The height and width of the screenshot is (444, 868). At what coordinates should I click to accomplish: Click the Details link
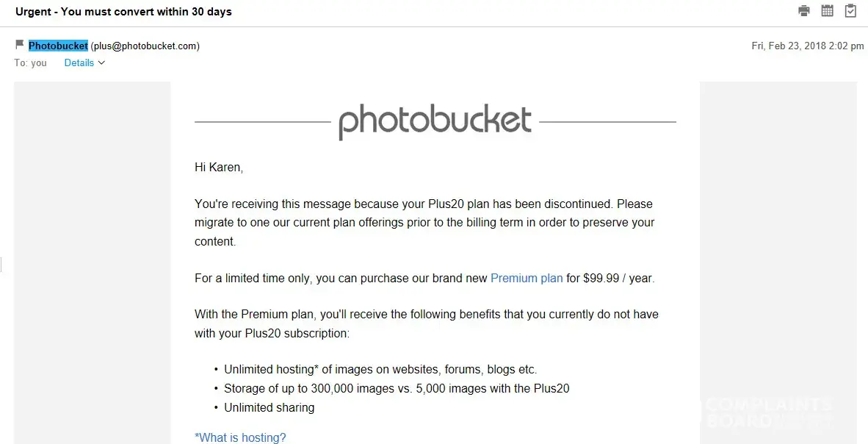(x=79, y=63)
